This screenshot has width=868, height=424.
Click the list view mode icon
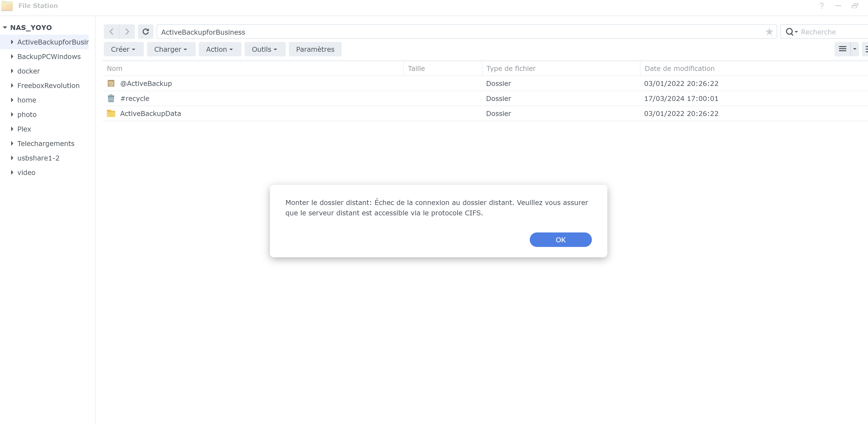pos(842,49)
